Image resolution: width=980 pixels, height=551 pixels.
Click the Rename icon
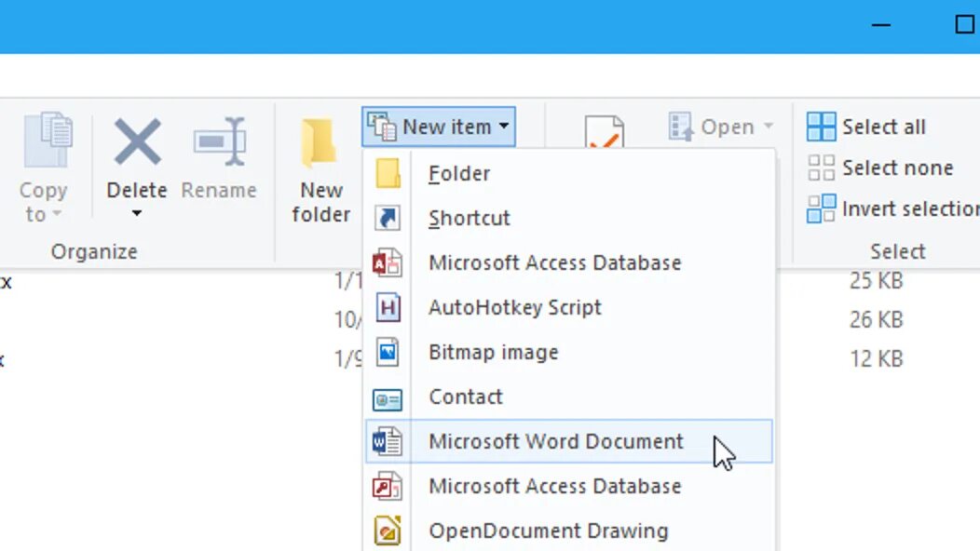coord(219,141)
